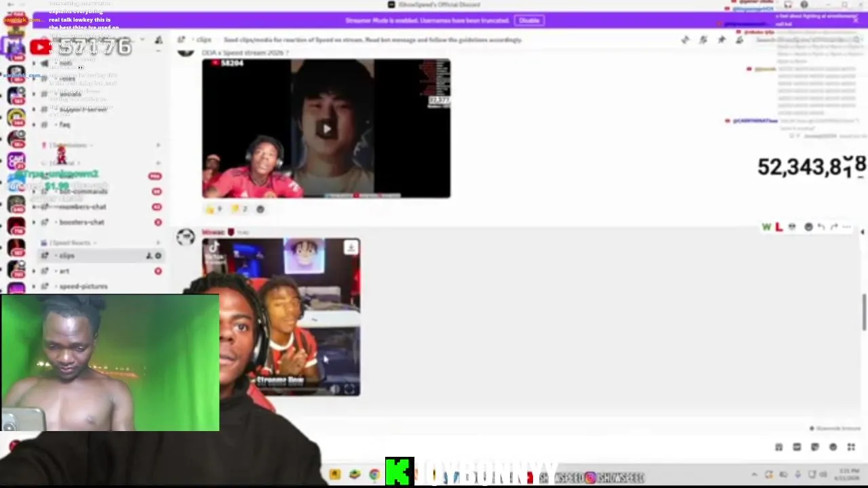This screenshot has width=868, height=488.
Task: Expand the system tray hidden icons chevron
Action: point(754,476)
